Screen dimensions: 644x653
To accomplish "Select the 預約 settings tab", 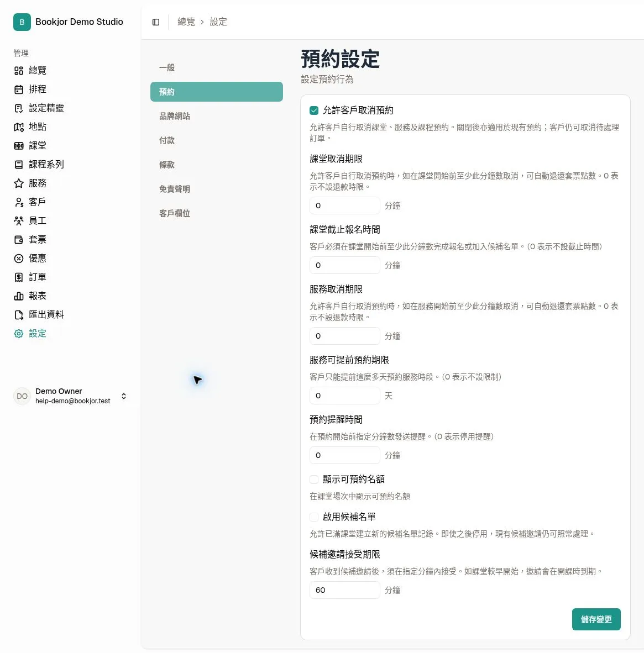I will (x=216, y=92).
